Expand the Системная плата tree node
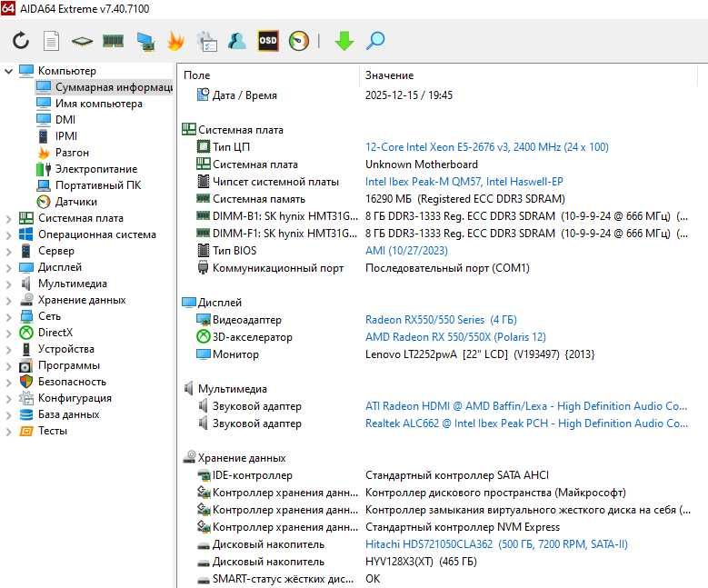 point(8,219)
